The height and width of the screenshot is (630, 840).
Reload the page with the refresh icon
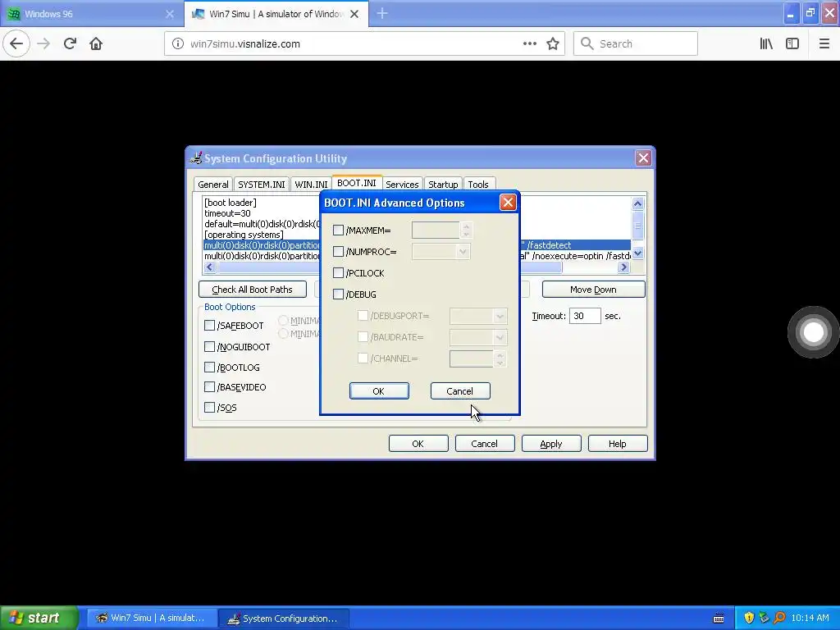pos(70,43)
